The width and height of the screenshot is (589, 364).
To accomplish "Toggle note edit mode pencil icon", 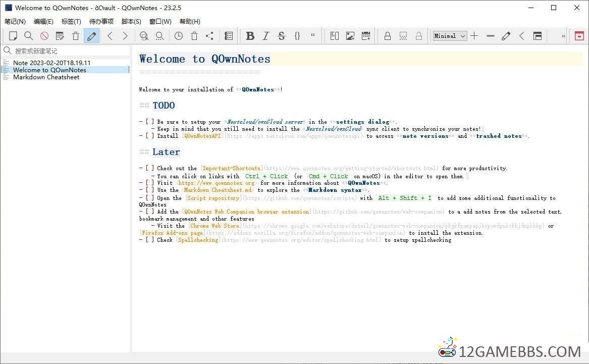I will [91, 36].
